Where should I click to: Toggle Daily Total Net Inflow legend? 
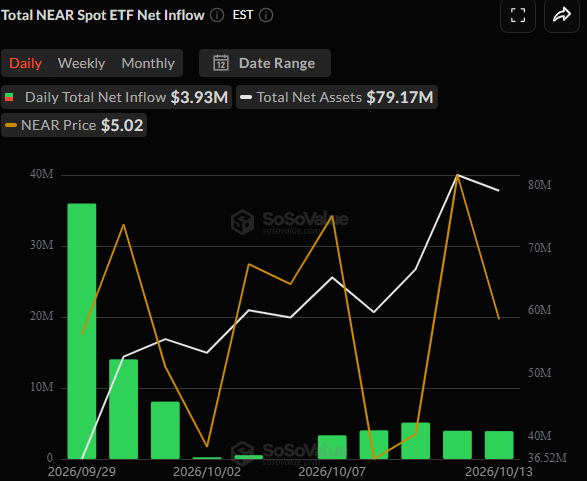[x=116, y=97]
